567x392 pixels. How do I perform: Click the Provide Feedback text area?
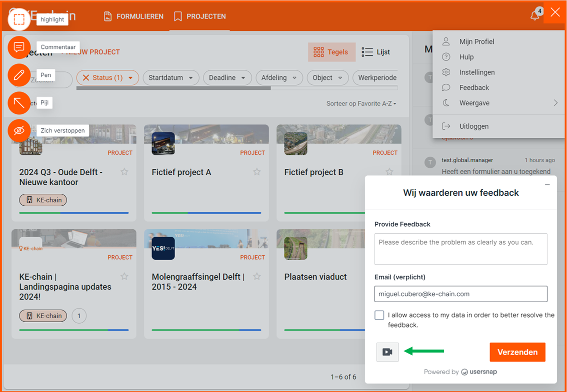tap(460, 249)
